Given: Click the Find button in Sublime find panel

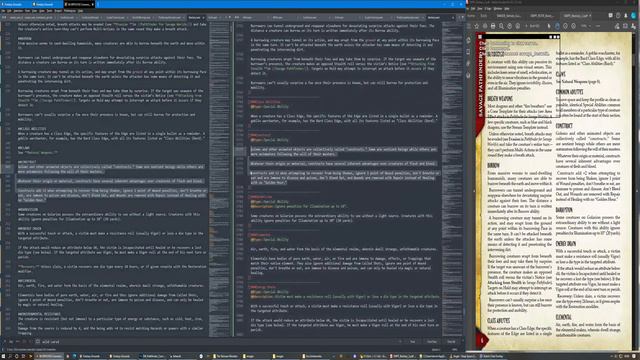Looking at the screenshot, I should pyautogui.click(x=413, y=342).
